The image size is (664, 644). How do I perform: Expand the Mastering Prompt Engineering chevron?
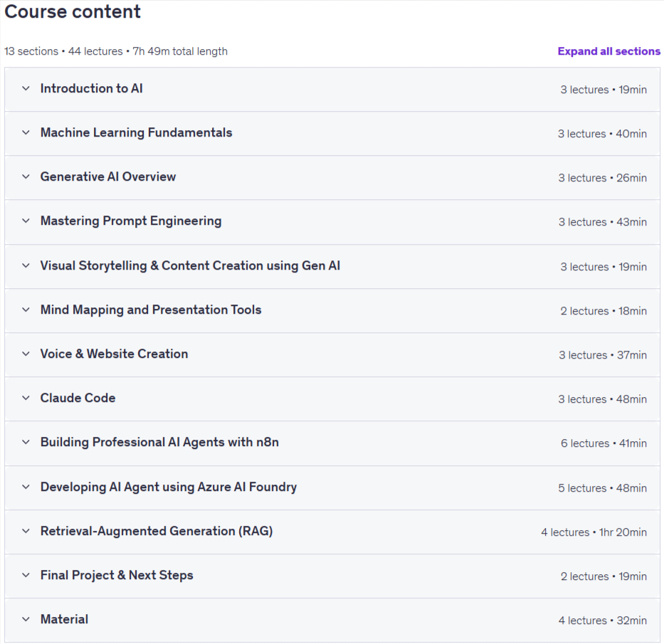pos(26,221)
